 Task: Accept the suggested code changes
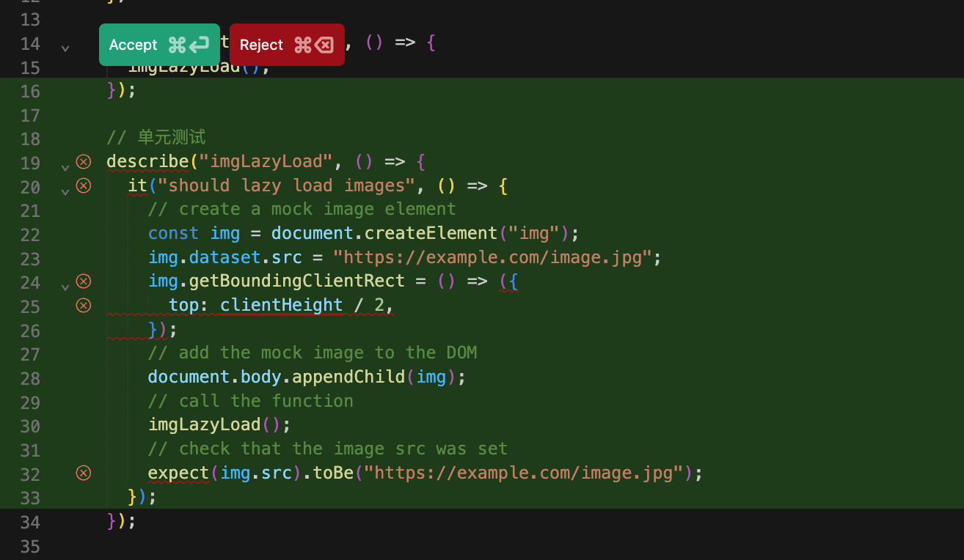159,45
